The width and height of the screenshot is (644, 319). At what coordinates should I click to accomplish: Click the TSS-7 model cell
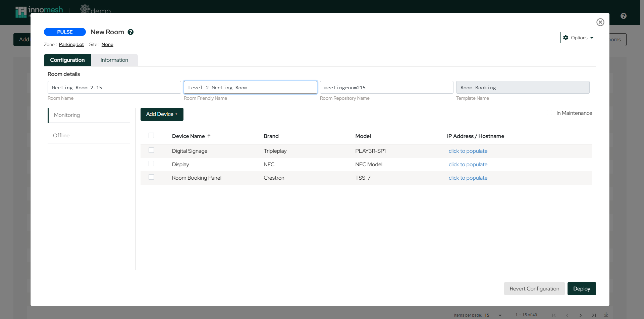(x=363, y=178)
